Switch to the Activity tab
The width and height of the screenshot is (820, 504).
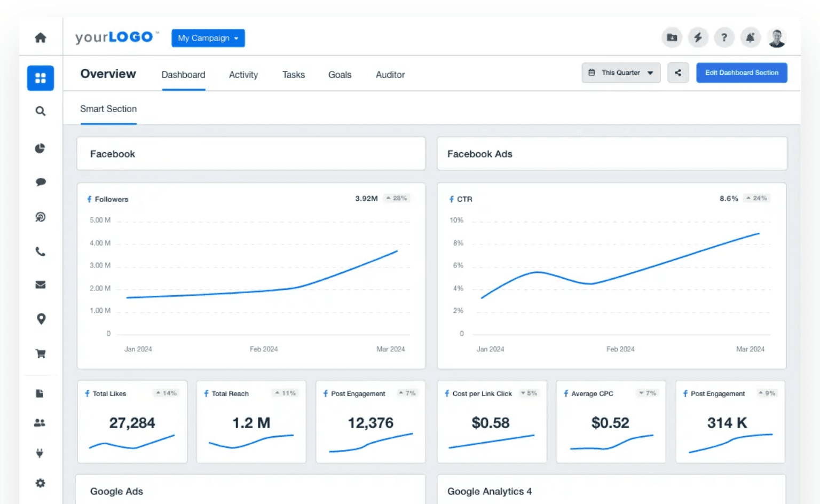243,75
